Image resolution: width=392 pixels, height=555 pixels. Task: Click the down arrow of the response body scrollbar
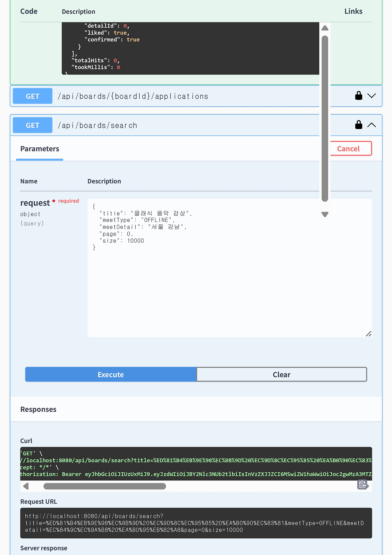325,214
